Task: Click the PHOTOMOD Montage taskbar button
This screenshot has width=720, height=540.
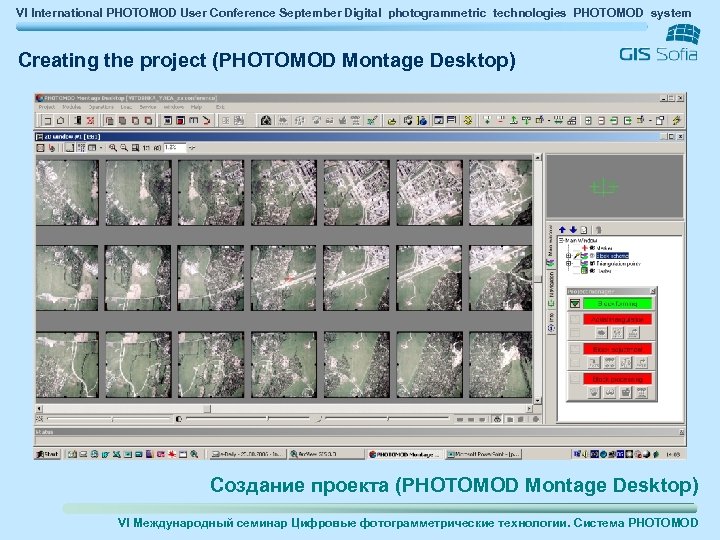Action: pyautogui.click(x=405, y=454)
